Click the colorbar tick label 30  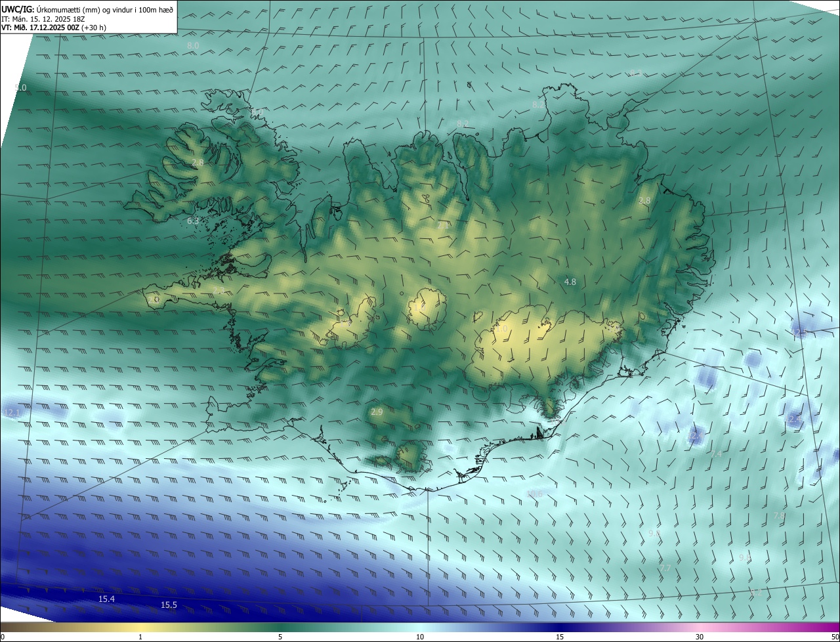pyautogui.click(x=700, y=637)
